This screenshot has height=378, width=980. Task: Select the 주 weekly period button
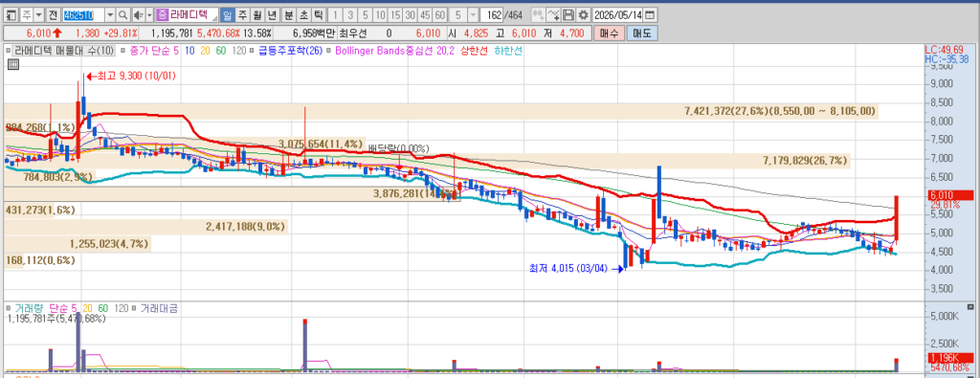(x=242, y=15)
